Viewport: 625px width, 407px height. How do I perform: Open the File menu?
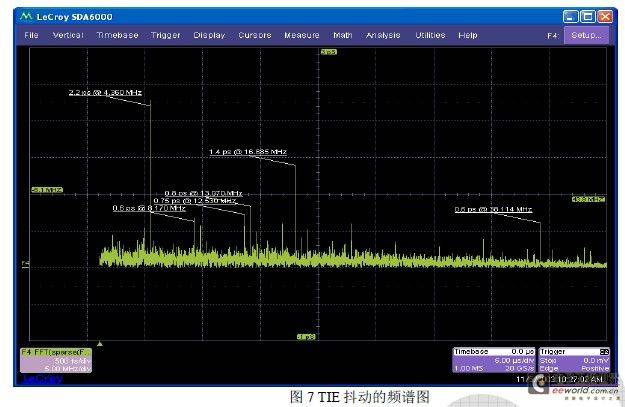point(31,35)
